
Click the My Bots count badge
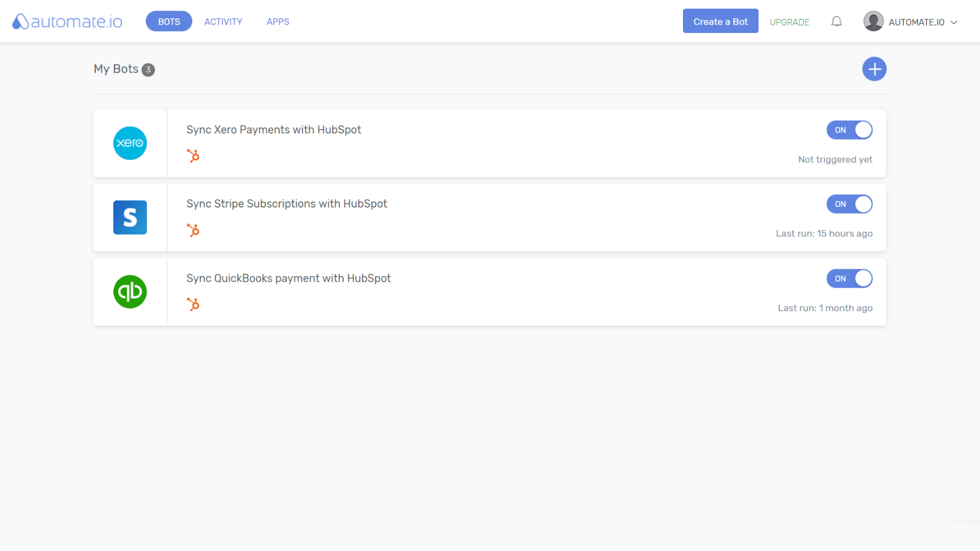coord(148,70)
